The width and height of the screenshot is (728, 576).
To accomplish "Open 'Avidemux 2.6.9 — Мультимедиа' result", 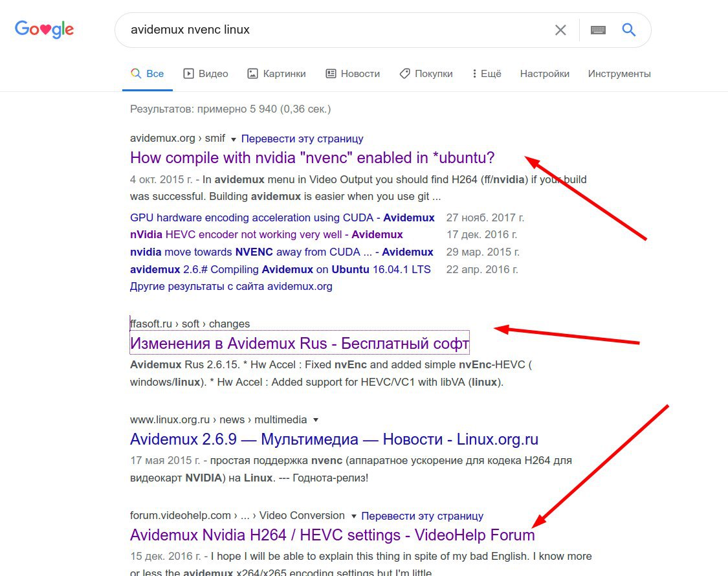I will pyautogui.click(x=335, y=439).
